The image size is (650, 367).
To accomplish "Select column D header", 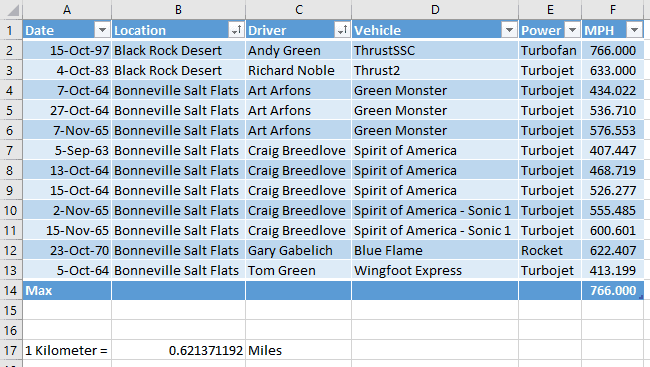I will point(435,10).
